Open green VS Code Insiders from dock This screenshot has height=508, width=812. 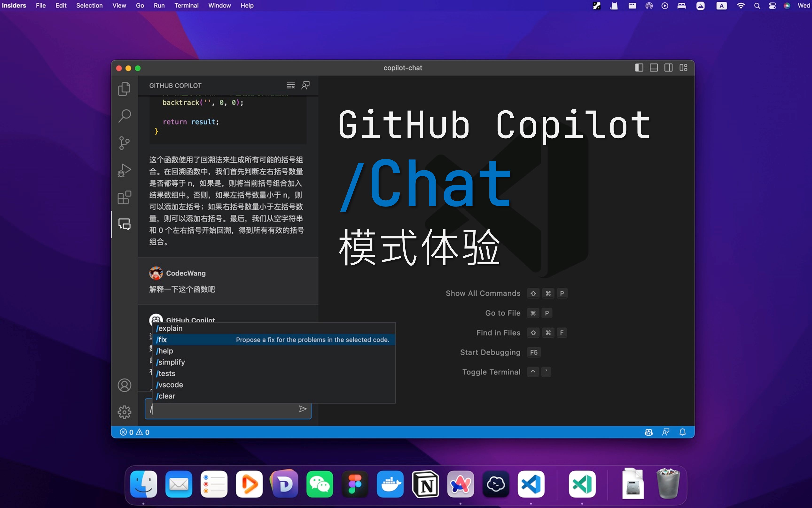[582, 484]
